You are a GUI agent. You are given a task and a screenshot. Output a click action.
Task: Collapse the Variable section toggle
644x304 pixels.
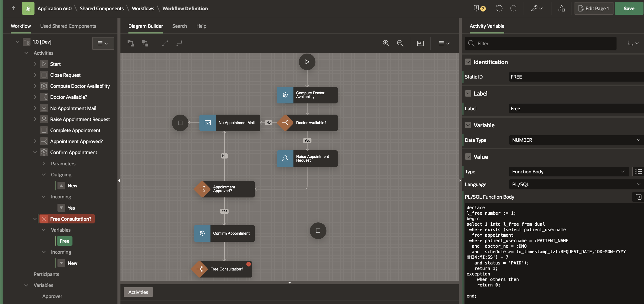click(x=468, y=125)
